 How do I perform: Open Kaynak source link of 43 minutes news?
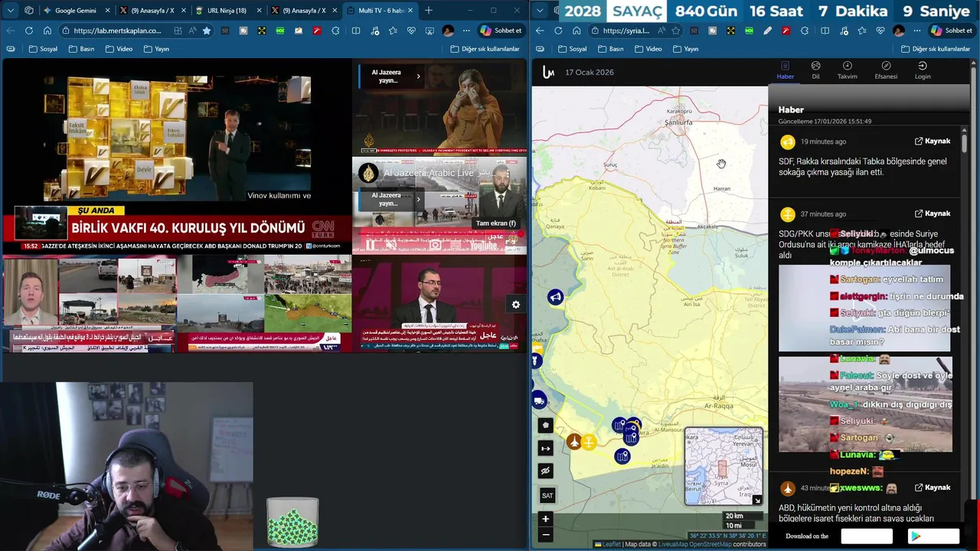pos(933,487)
